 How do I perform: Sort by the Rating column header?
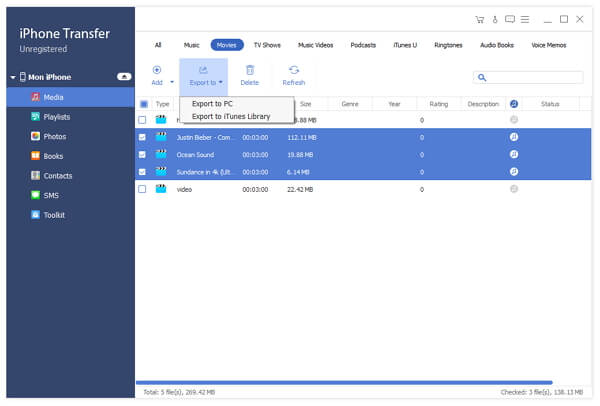(439, 104)
